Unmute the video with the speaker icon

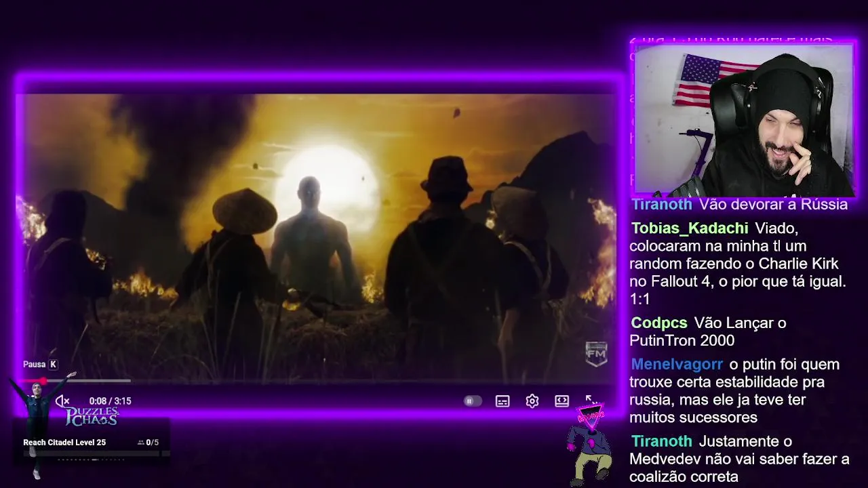click(x=62, y=401)
